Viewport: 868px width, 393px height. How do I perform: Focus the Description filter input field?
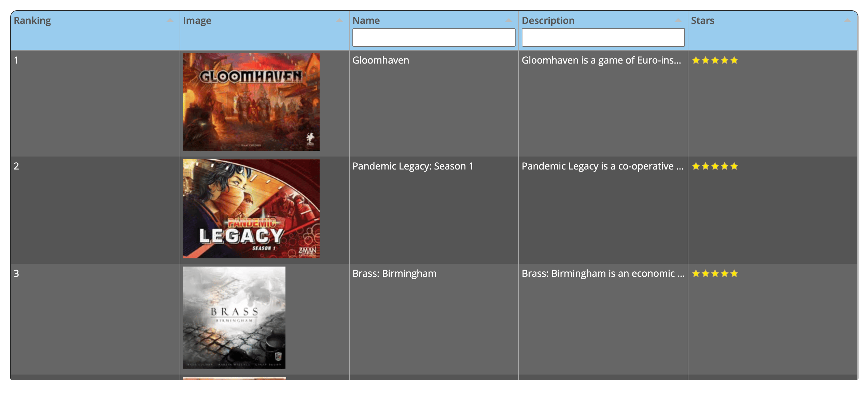point(603,37)
